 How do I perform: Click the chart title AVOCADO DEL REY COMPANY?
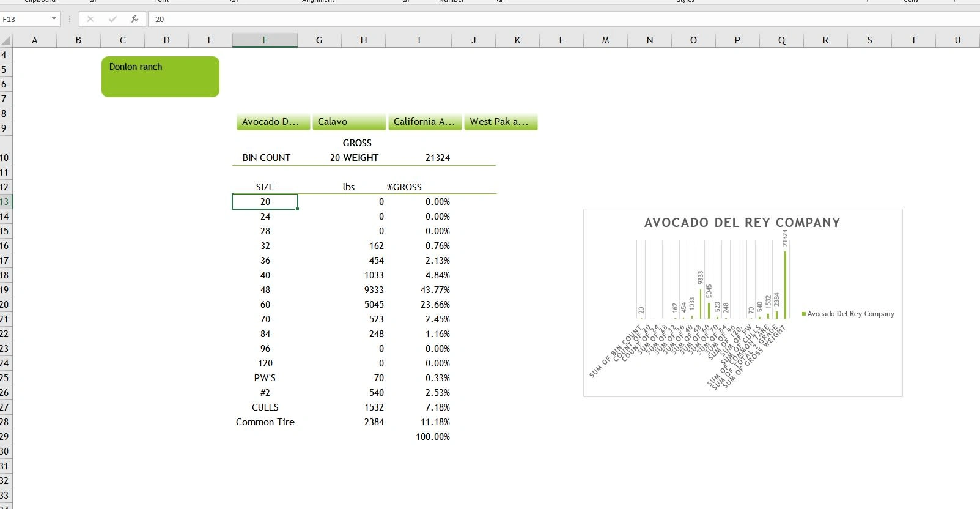742,223
